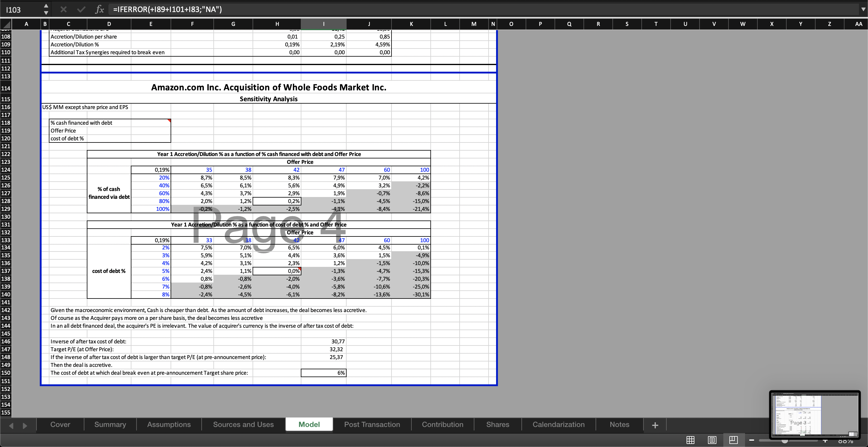
Task: Switch to Normal view icon
Action: [x=690, y=440]
